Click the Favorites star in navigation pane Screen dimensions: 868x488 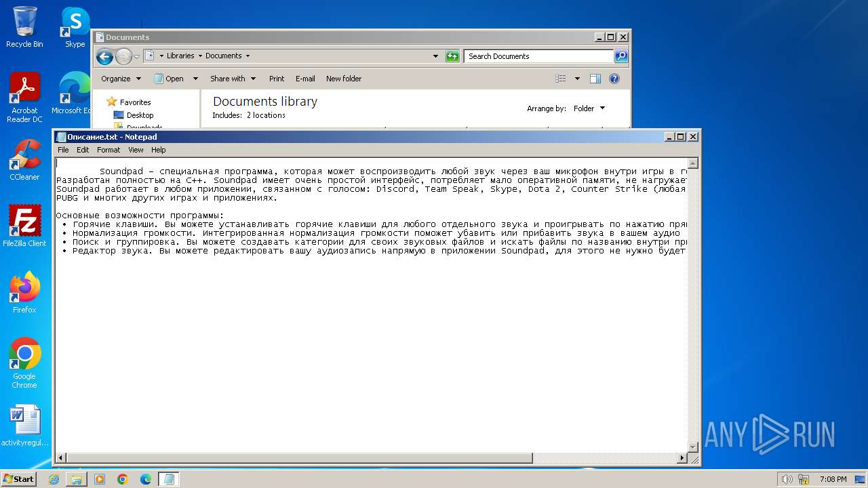click(x=112, y=102)
